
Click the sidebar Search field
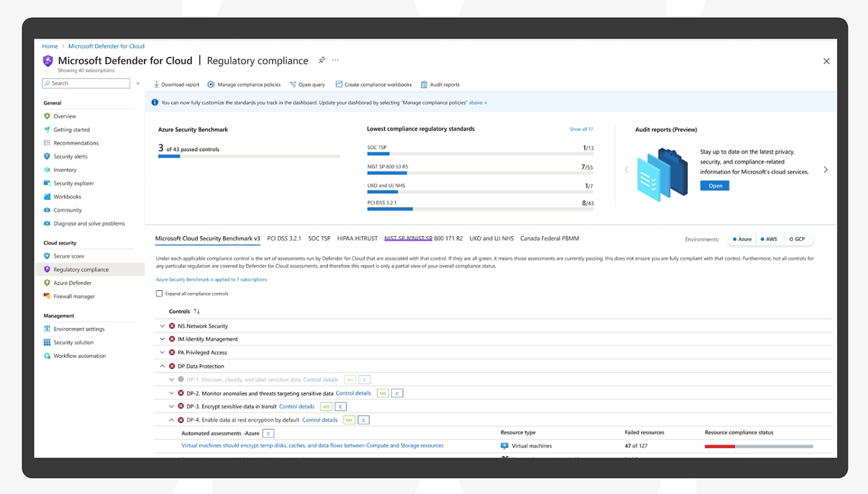point(86,83)
